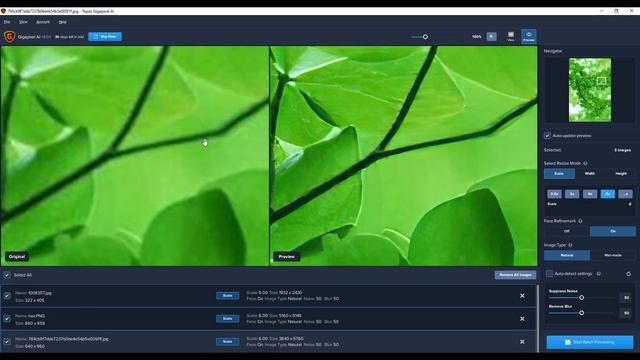640x360 pixels.
Task: Select the Width resize mode tab
Action: pyautogui.click(x=590, y=173)
